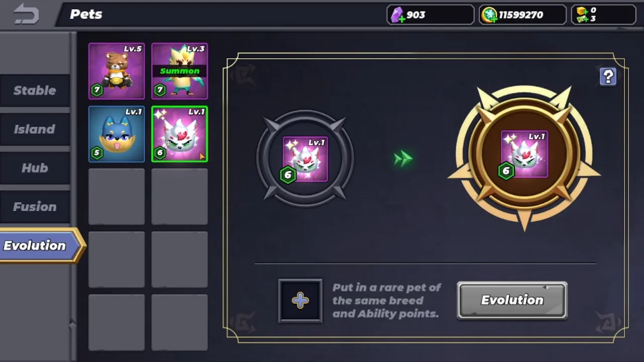The image size is (644, 362).
Task: Click the source pet in silver medallion
Action: [x=305, y=159]
